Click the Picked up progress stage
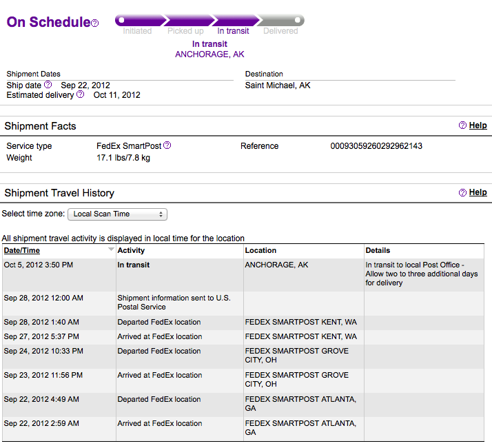Viewport: 492px width, 448px height. 185,31
